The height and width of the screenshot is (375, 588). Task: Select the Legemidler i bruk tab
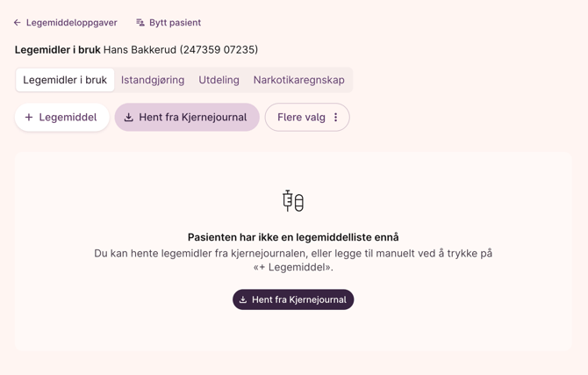click(x=65, y=80)
